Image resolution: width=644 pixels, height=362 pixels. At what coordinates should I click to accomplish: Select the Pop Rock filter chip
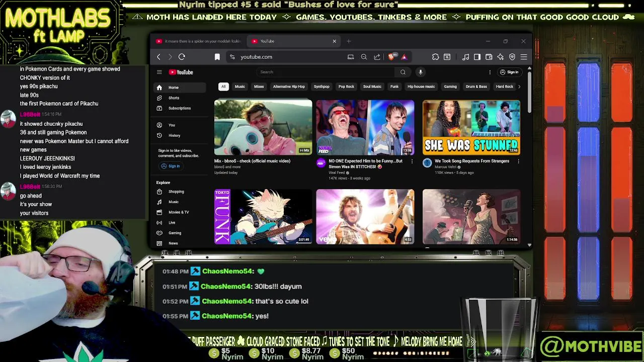coord(346,86)
